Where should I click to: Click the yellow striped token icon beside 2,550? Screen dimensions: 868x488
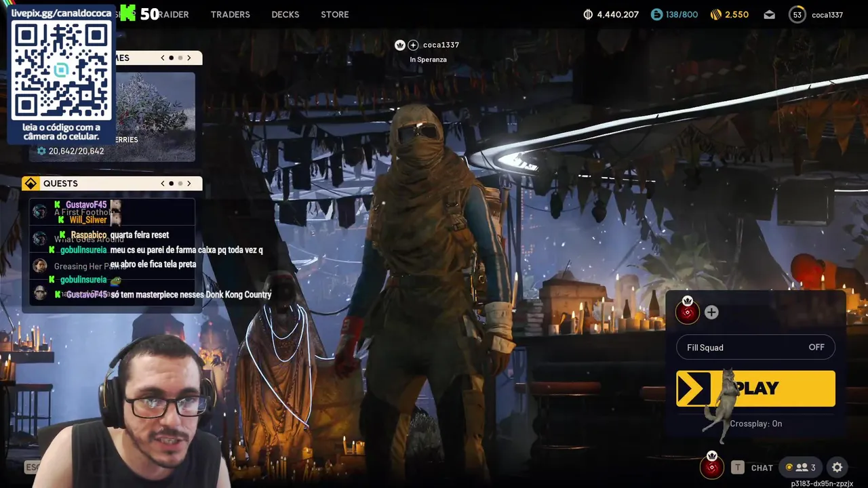click(716, 14)
